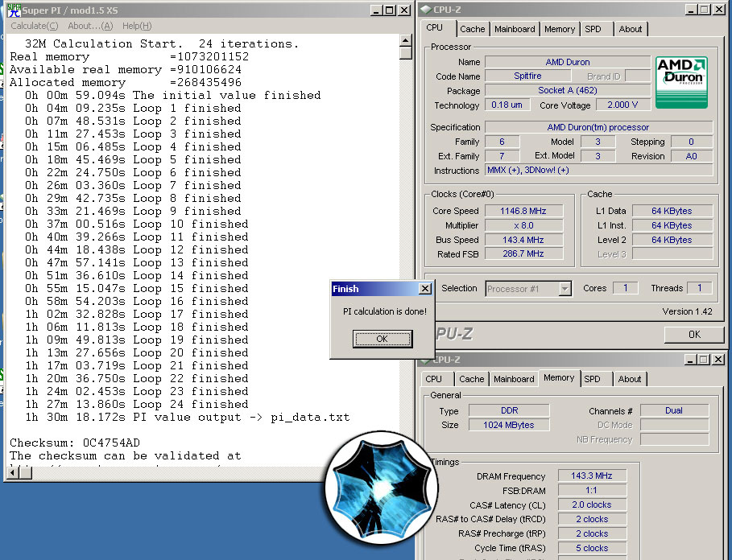This screenshot has height=560, width=732.
Task: Close the bottom CPU-Z window
Action: tap(718, 360)
